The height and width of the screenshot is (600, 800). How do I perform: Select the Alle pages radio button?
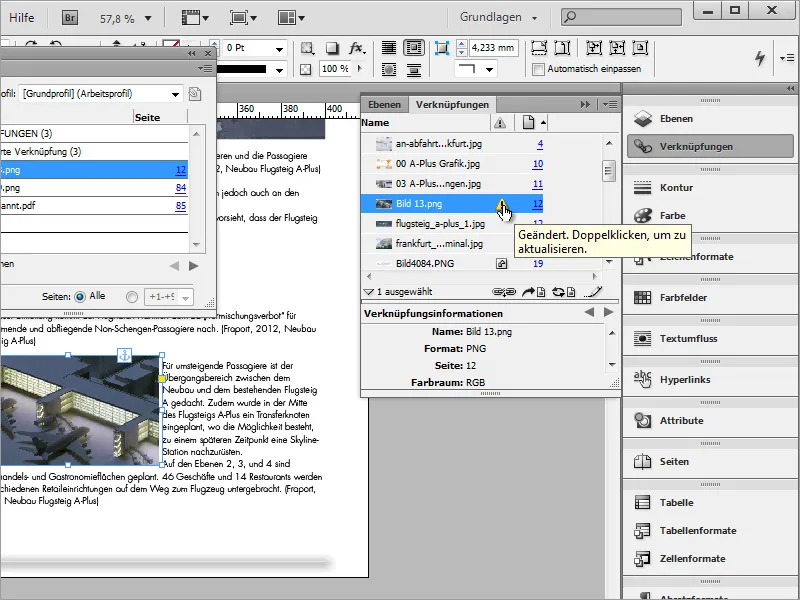80,296
